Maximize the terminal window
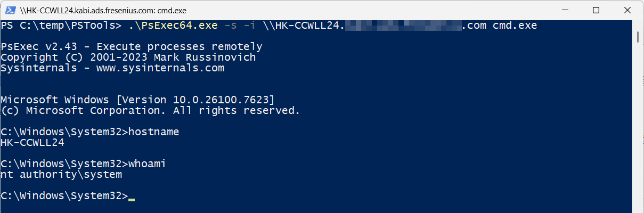Screen dimensions: 644x213 [596, 10]
